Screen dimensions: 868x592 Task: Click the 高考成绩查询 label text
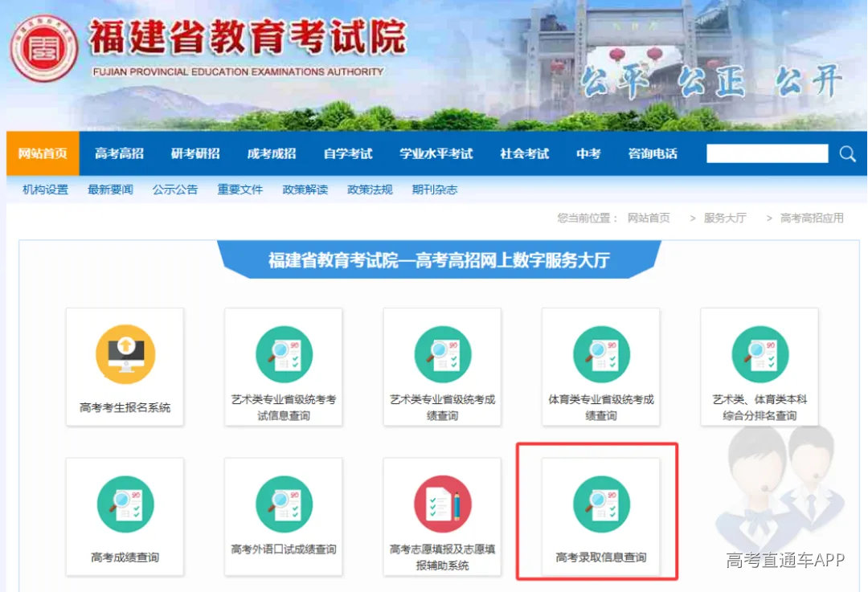(125, 557)
